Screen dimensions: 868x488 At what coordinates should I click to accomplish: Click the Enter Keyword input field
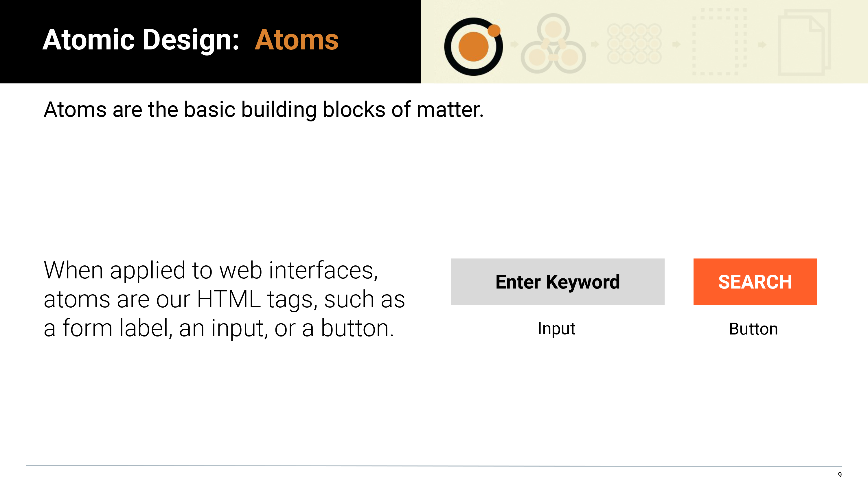557,282
